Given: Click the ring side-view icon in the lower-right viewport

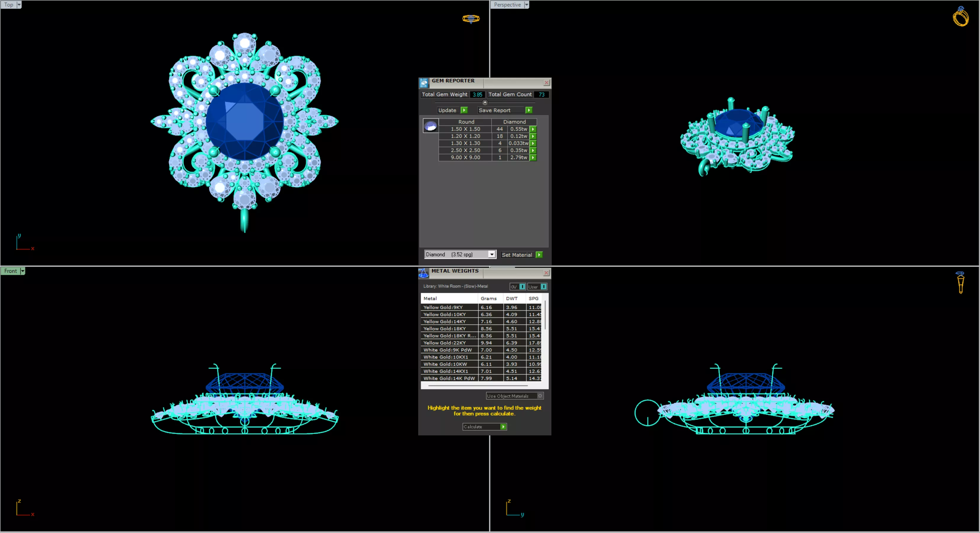Looking at the screenshot, I should tap(960, 282).
